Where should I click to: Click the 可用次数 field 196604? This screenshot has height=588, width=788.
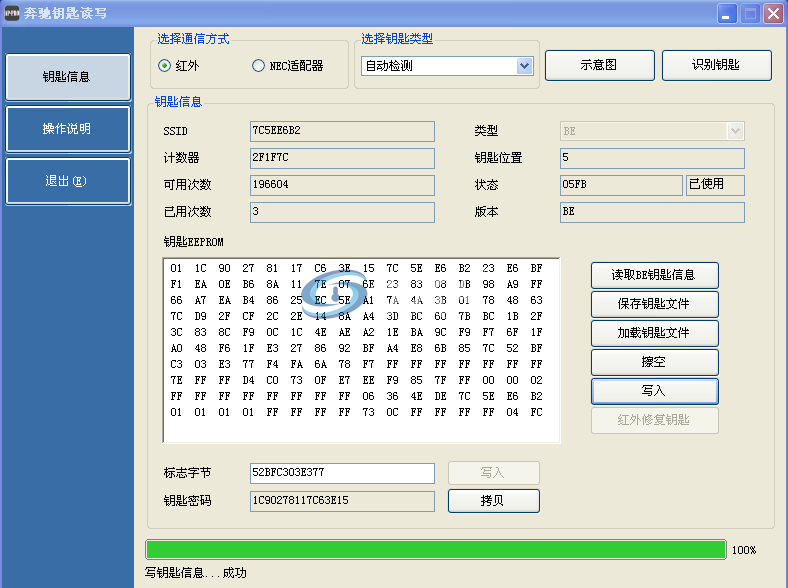[x=342, y=185]
